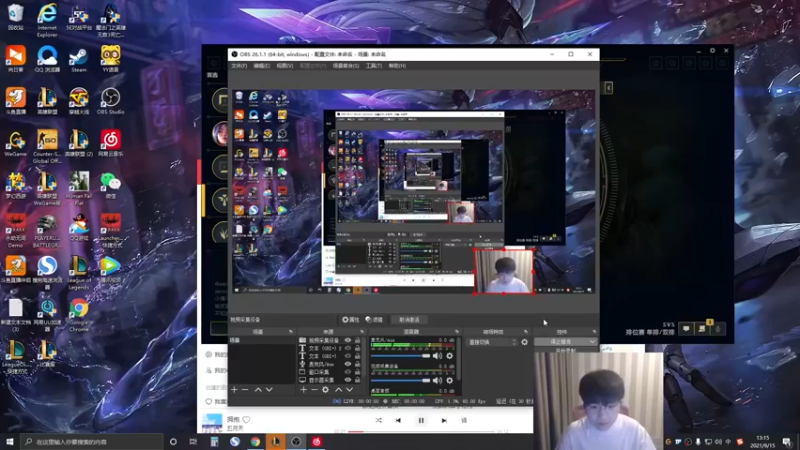Open 滤镜 filters for selected source

pos(374,319)
